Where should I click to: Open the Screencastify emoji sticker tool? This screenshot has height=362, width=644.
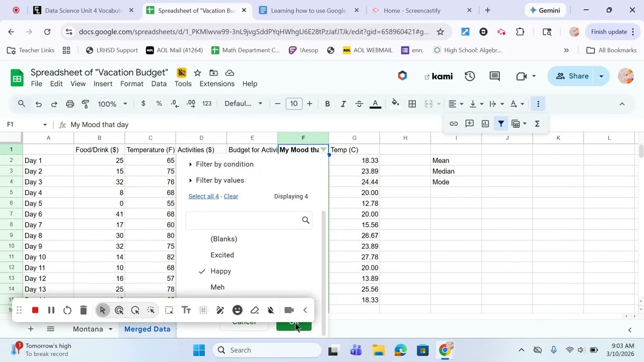pos(237,310)
